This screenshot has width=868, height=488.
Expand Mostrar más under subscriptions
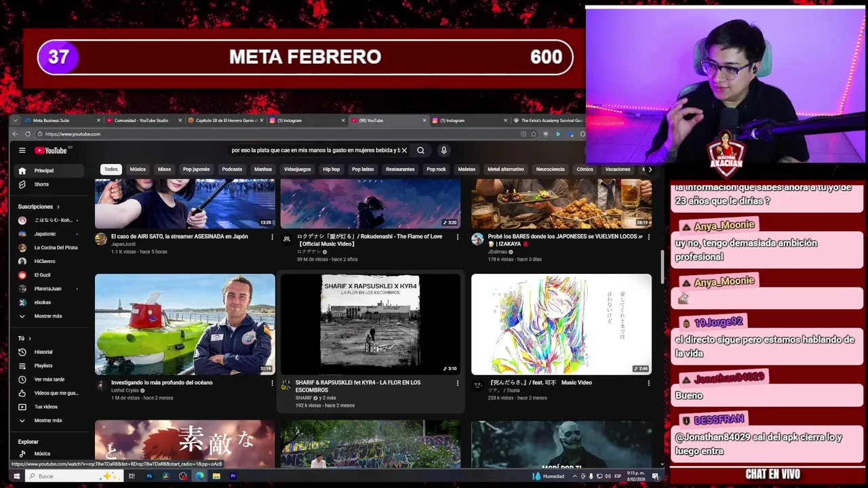pos(49,316)
